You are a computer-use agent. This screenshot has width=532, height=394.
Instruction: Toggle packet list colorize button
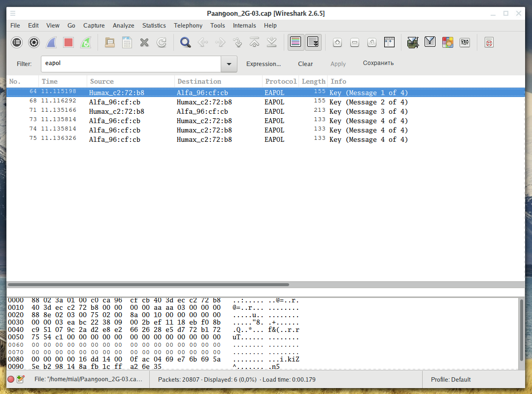click(296, 42)
